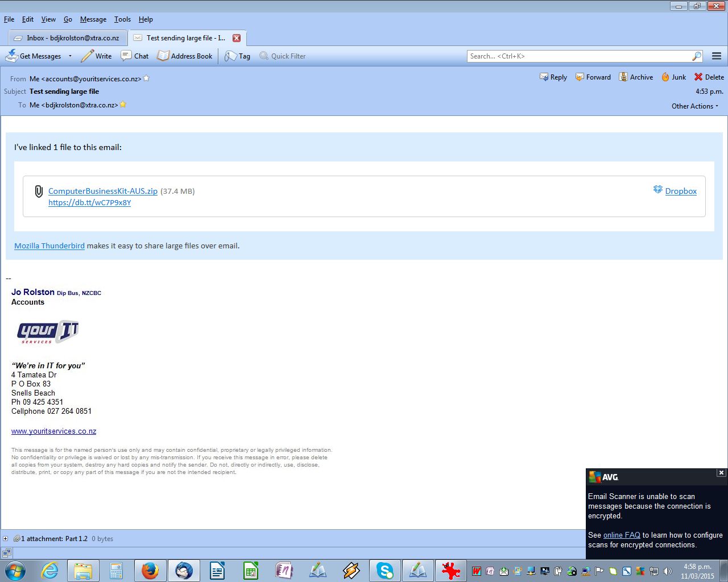Open LibreOffice Calc from taskbar

[x=251, y=571]
